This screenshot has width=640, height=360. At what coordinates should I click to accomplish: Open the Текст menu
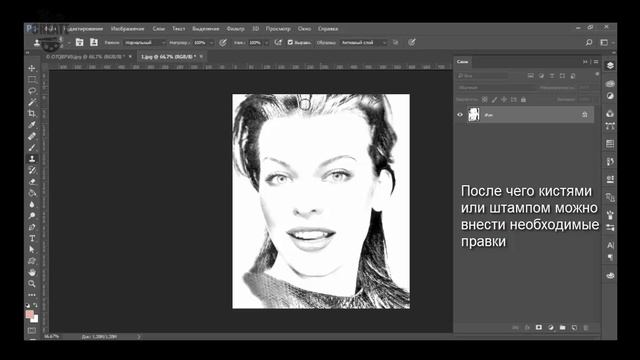click(178, 29)
